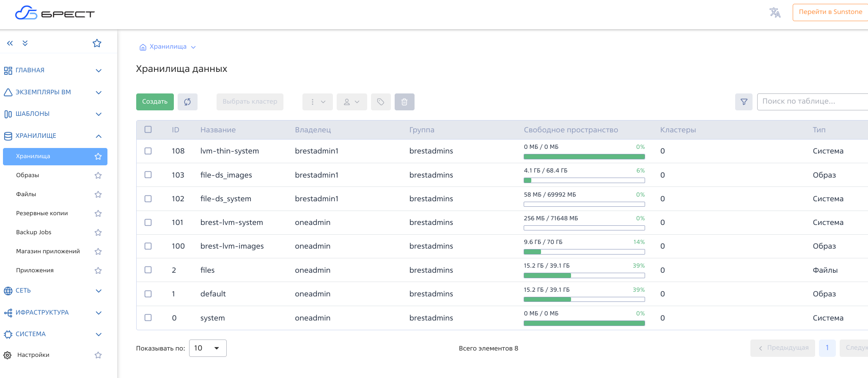Open the rows per page dropdown
The image size is (868, 378).
[x=207, y=348]
